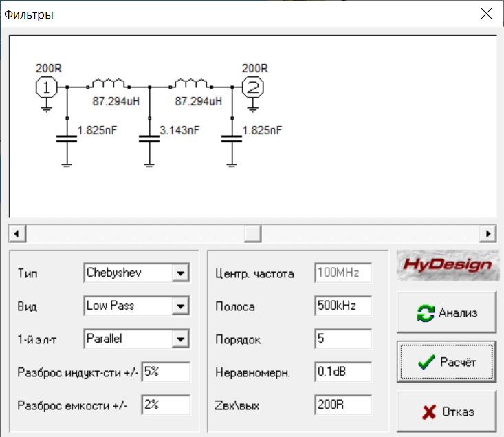Click port 1 symbol in schematic
The width and height of the screenshot is (504, 437).
coord(46,87)
